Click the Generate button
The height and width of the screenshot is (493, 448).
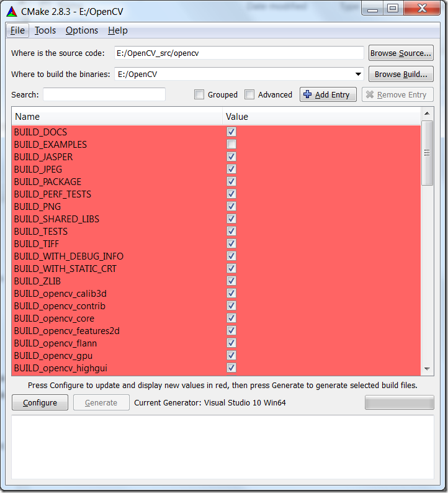tap(101, 402)
